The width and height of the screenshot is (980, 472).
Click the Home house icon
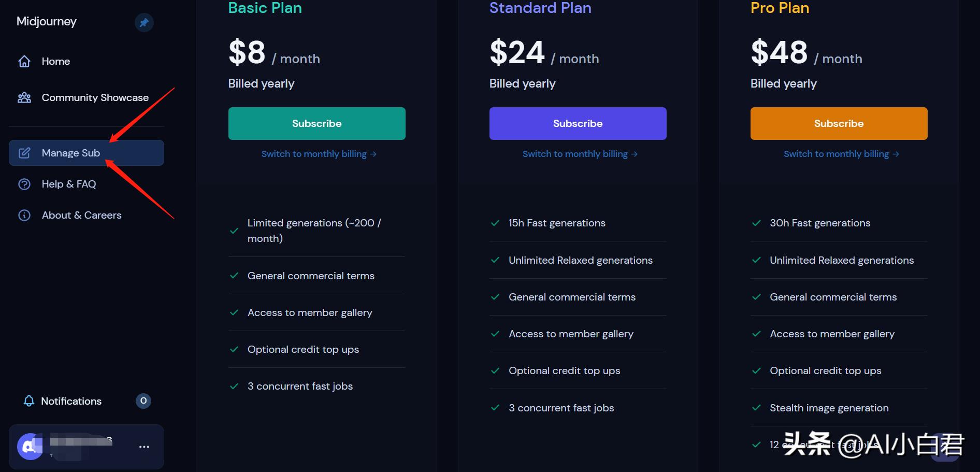pyautogui.click(x=24, y=61)
